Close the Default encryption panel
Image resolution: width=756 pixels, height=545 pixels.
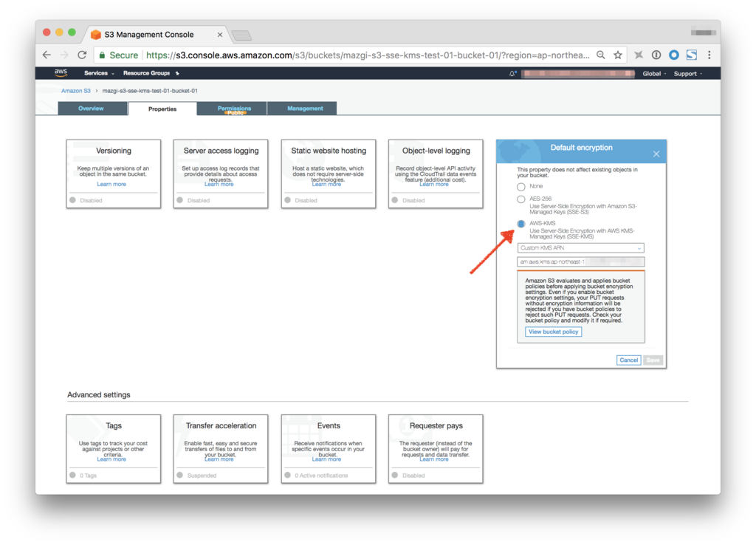[x=656, y=154]
